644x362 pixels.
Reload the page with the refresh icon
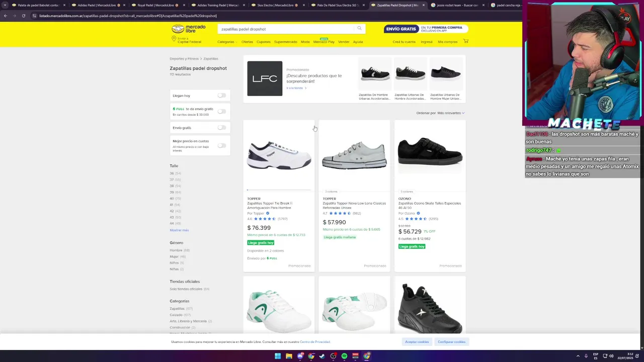coord(23,16)
